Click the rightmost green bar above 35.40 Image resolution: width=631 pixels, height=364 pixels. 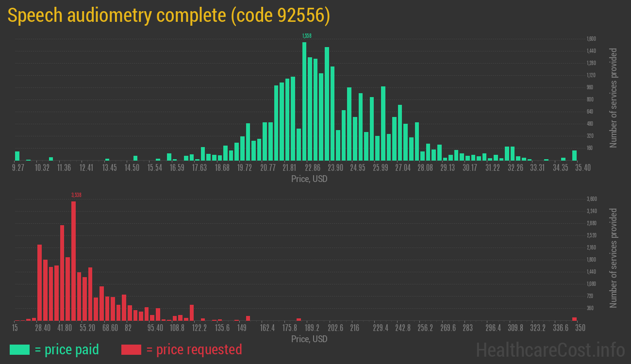coord(574,155)
